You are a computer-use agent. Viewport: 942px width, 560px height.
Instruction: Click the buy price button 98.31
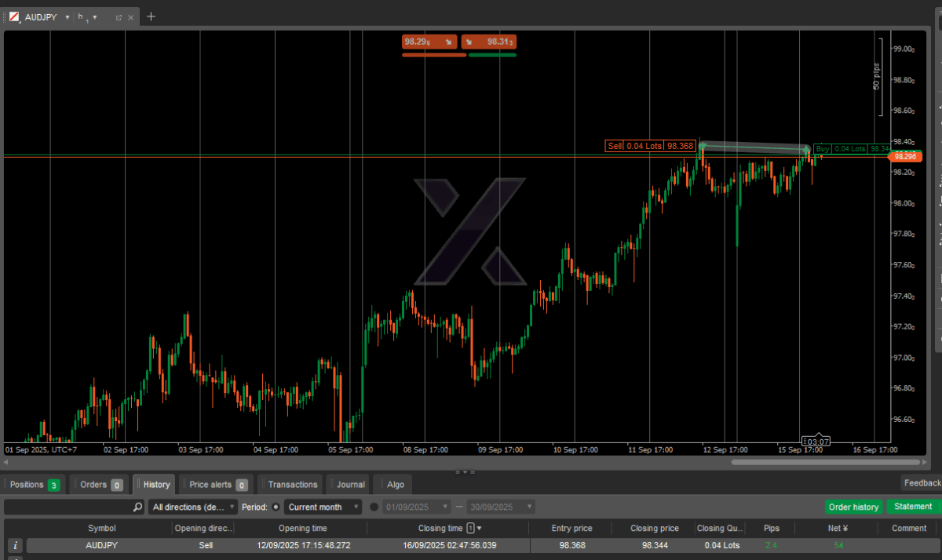tap(489, 42)
